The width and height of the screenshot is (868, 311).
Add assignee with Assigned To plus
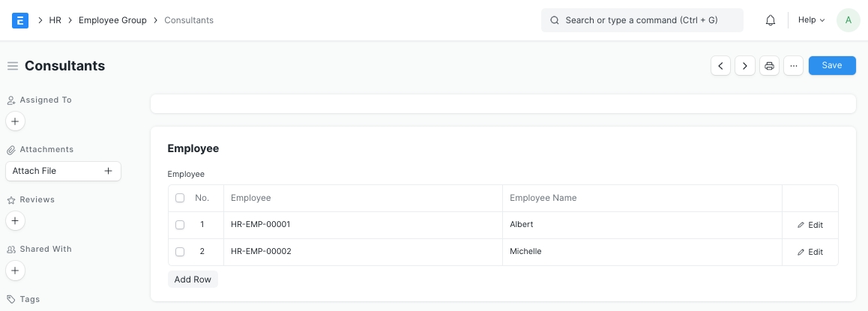tap(15, 121)
